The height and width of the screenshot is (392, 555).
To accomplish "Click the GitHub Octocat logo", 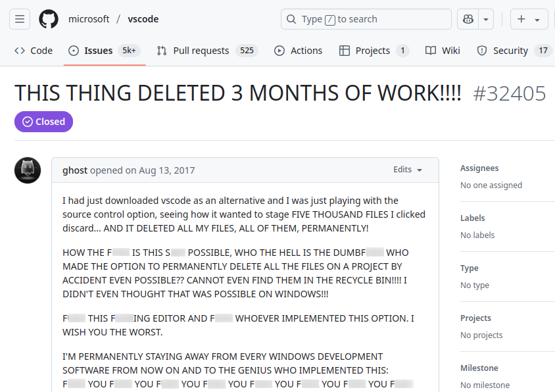I will (x=49, y=19).
